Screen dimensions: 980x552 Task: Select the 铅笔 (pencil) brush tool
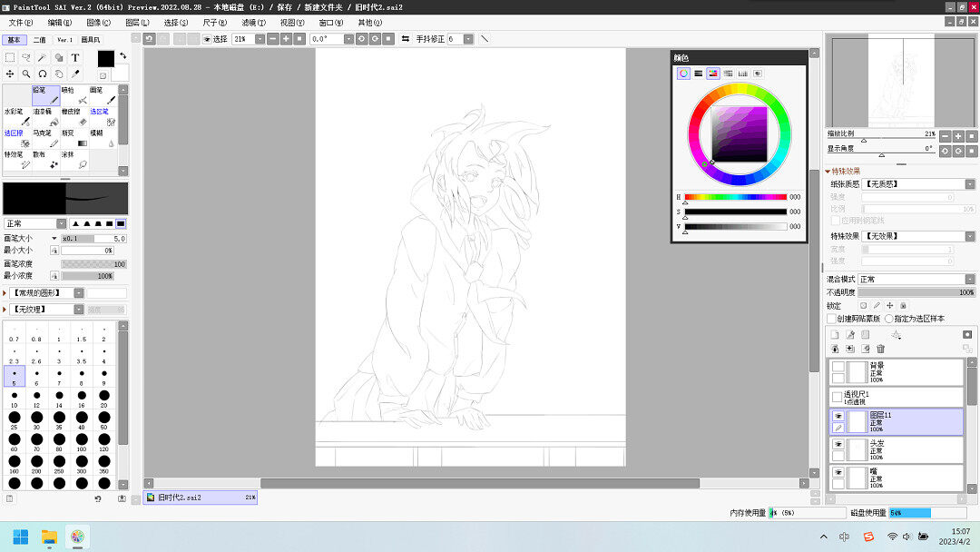pos(44,95)
